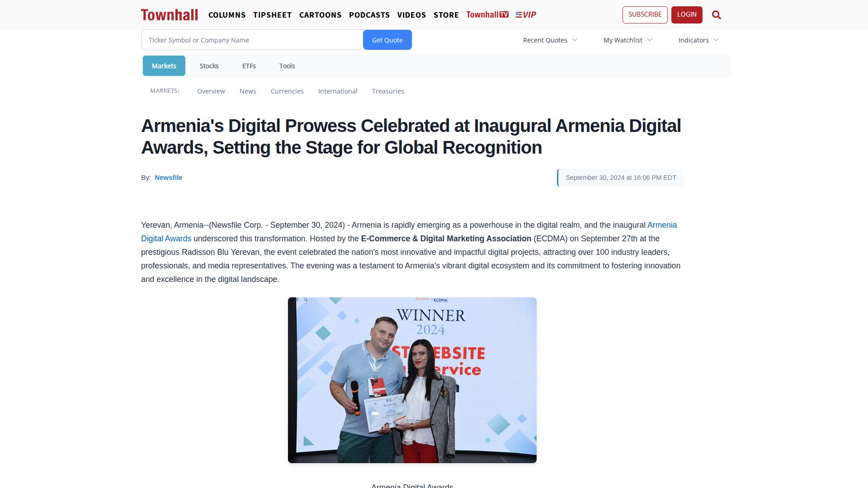Open the Indicators dropdown
Image resolution: width=868 pixels, height=488 pixels.
698,40
